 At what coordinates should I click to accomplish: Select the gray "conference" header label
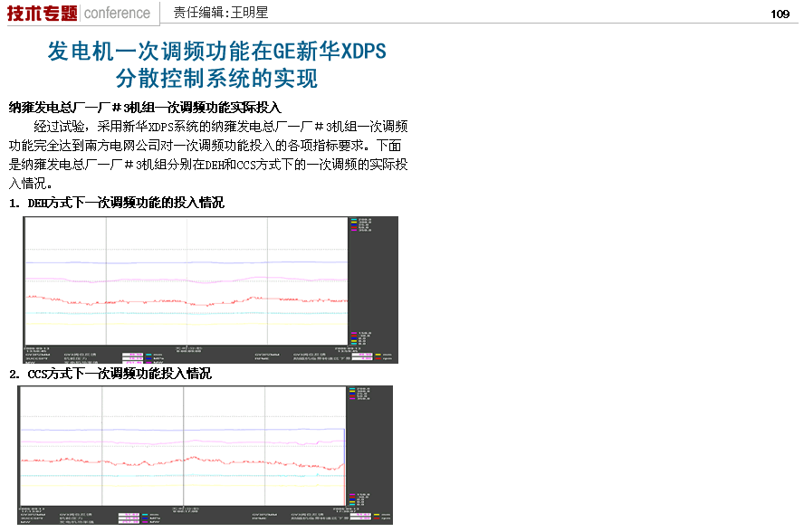(117, 13)
